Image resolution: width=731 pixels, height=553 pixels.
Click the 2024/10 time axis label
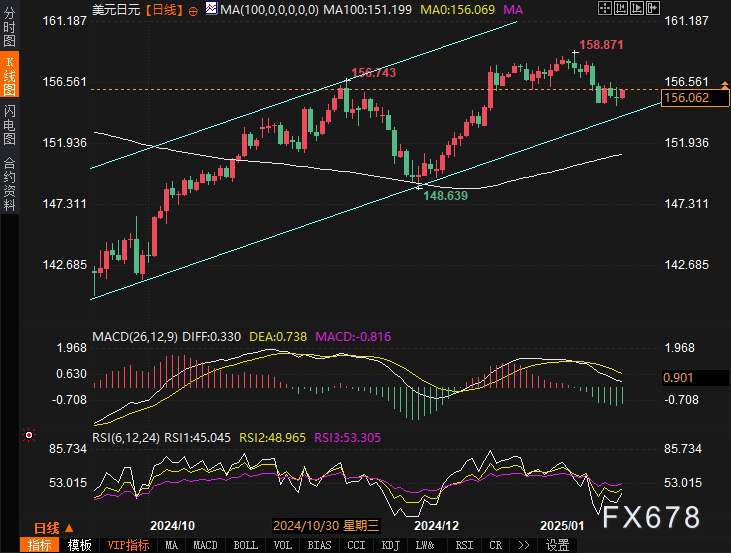(x=172, y=526)
